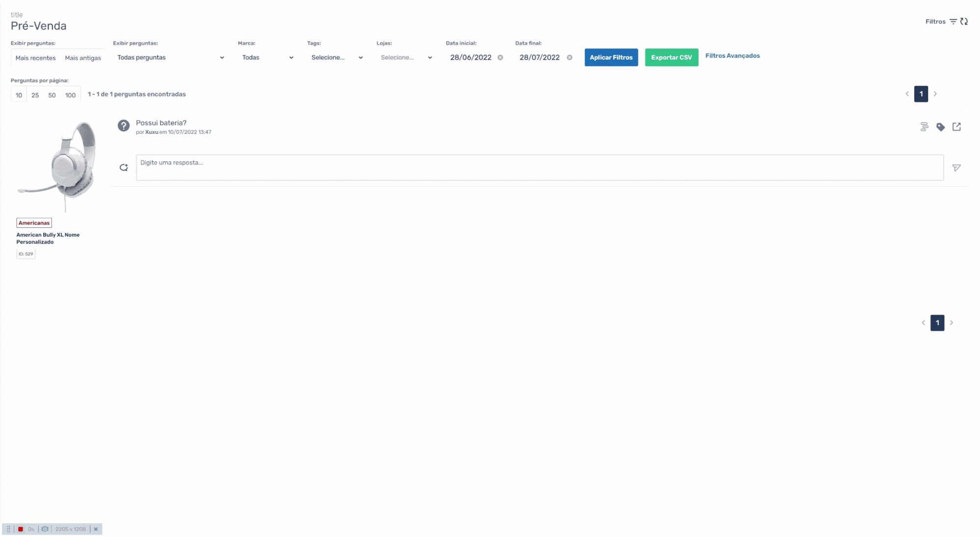Click the author name Xuxu
Image resolution: width=980 pixels, height=537 pixels.
pyautogui.click(x=151, y=132)
